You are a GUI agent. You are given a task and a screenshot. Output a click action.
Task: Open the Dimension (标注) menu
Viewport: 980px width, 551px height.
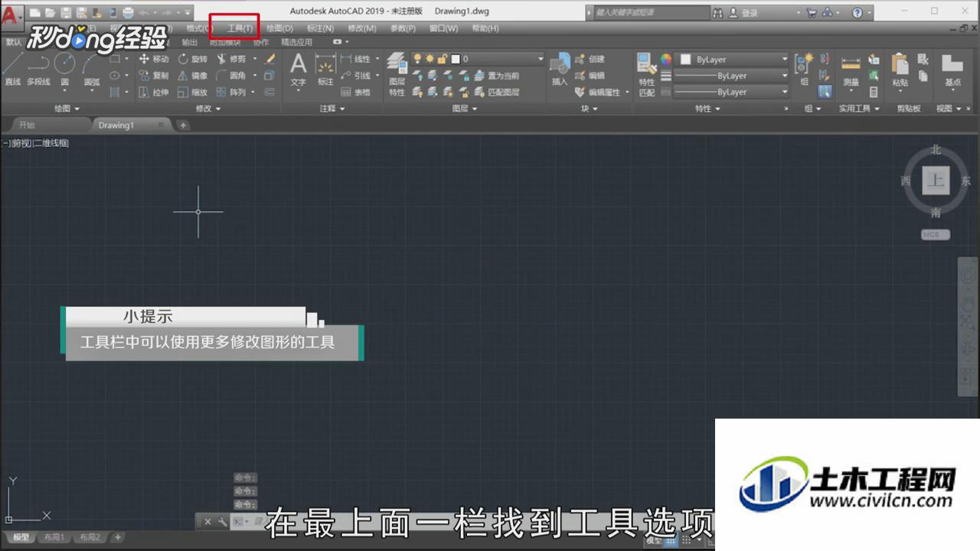point(320,28)
